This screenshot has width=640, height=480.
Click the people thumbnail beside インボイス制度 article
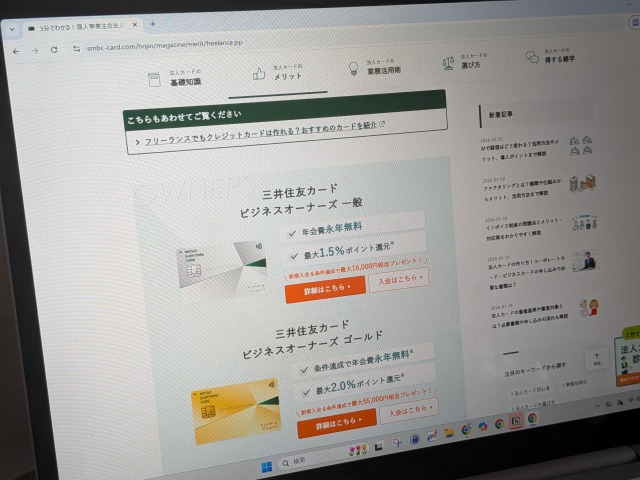point(584,222)
